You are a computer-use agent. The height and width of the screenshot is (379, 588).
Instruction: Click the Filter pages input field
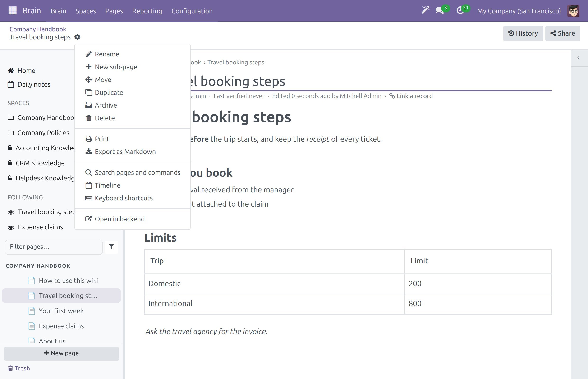click(54, 247)
